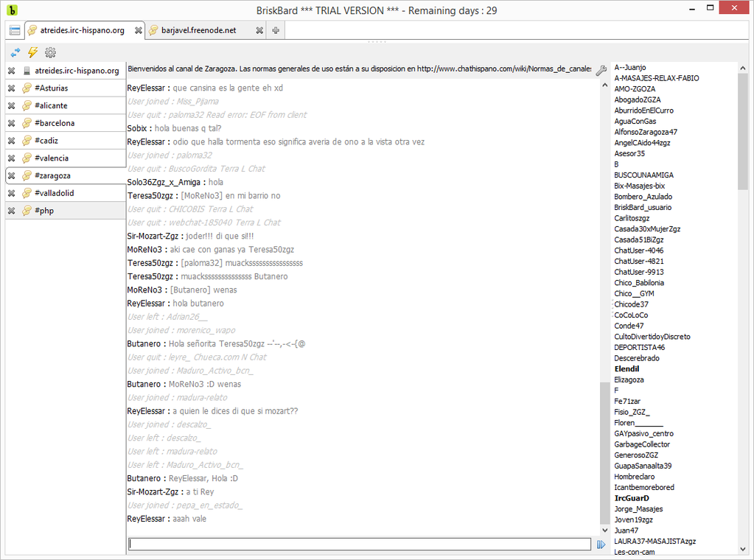
Task: Close the #alicante channel
Action: click(12, 105)
